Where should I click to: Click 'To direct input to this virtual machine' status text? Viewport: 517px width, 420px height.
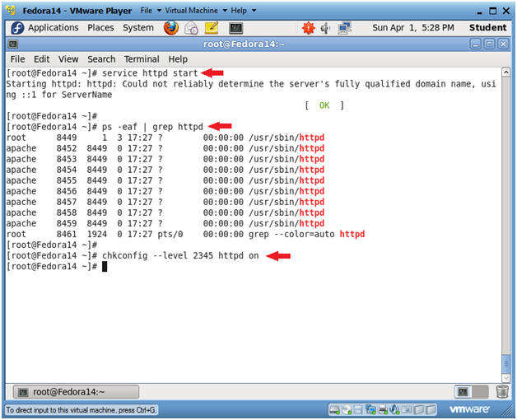[82, 410]
